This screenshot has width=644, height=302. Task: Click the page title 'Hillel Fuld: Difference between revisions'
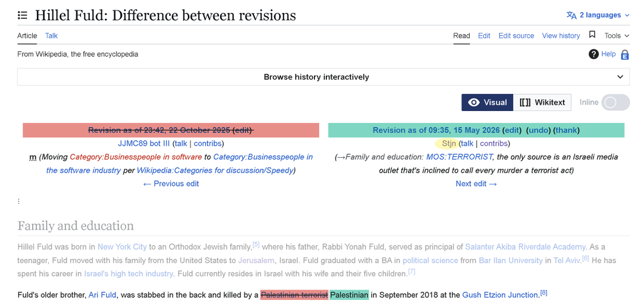click(x=165, y=15)
